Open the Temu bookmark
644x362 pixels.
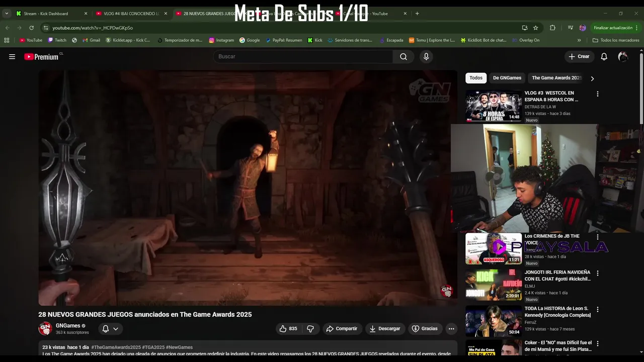point(432,40)
